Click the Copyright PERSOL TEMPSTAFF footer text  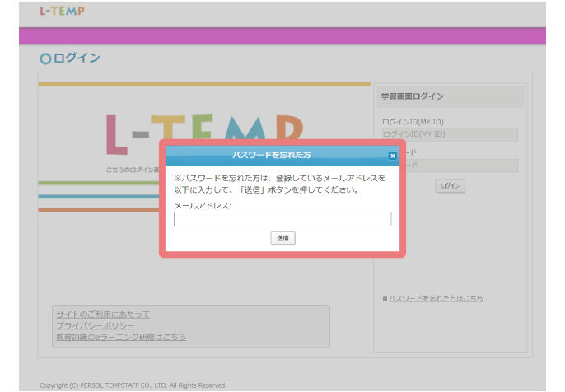pos(133,385)
